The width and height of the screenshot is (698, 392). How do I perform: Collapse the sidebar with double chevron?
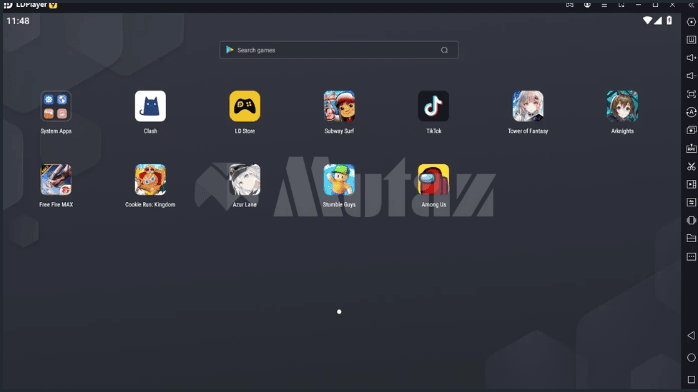click(x=691, y=5)
